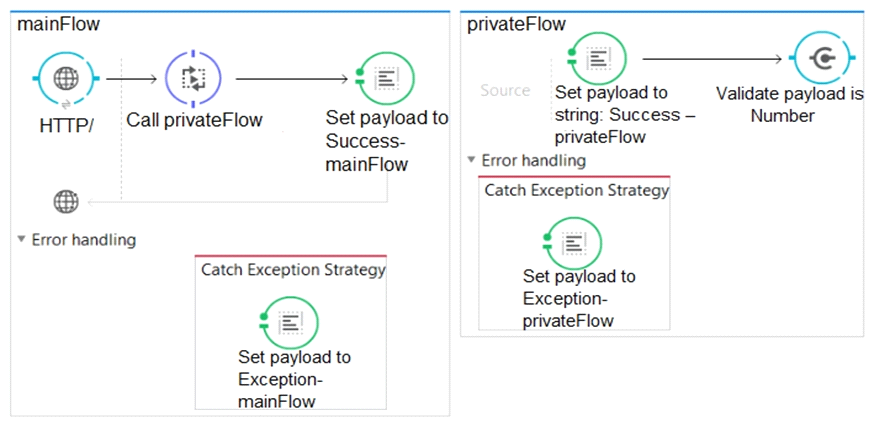Select Set payload to Exception-privateFlow icon
The width and height of the screenshot is (874, 424).
point(572,243)
